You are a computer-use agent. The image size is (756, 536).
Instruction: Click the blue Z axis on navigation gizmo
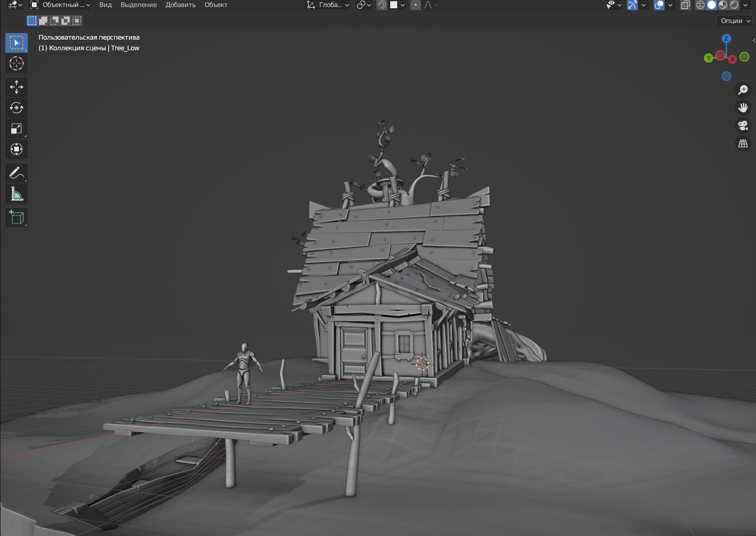726,38
